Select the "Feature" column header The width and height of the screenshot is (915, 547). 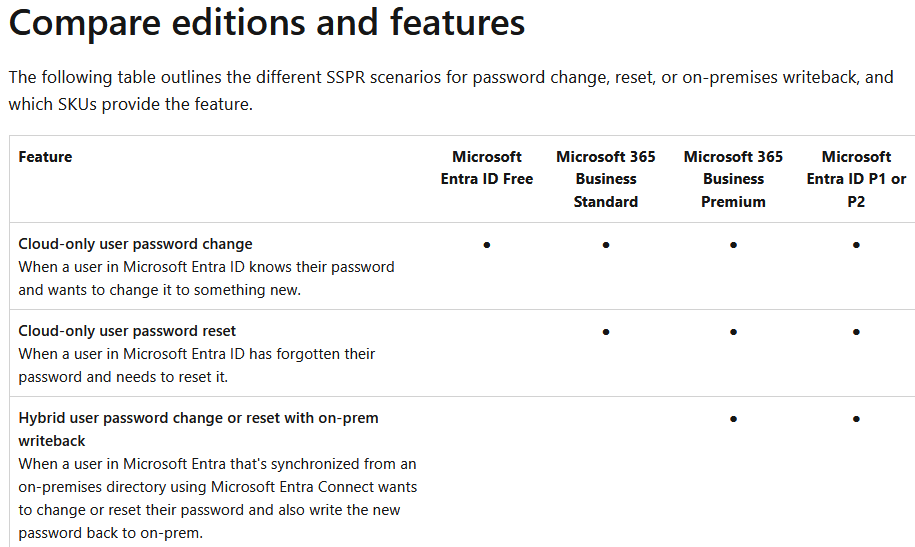point(45,157)
